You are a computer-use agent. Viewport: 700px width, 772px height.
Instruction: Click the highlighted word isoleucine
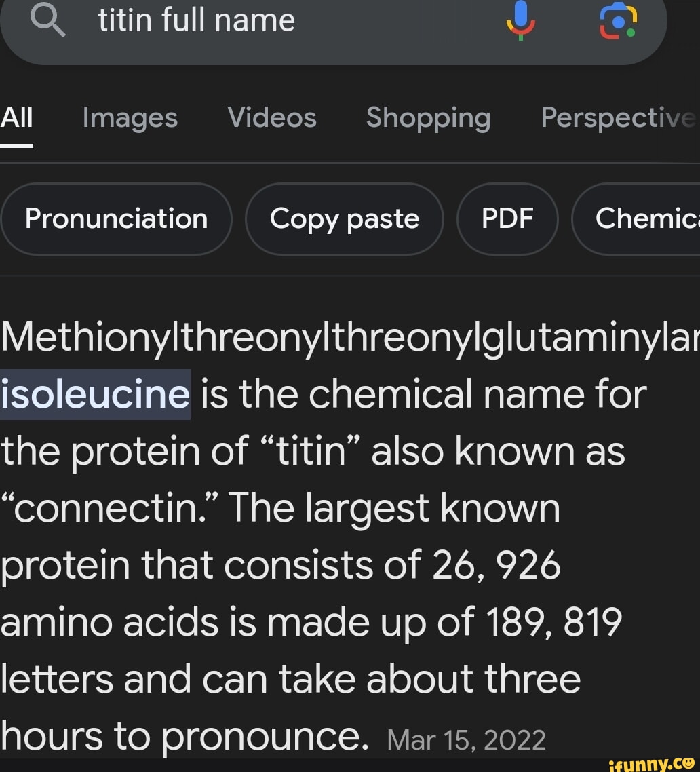95,395
